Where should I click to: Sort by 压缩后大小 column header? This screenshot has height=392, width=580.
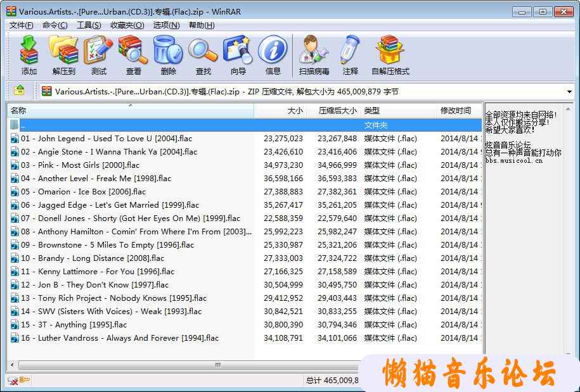pos(333,110)
